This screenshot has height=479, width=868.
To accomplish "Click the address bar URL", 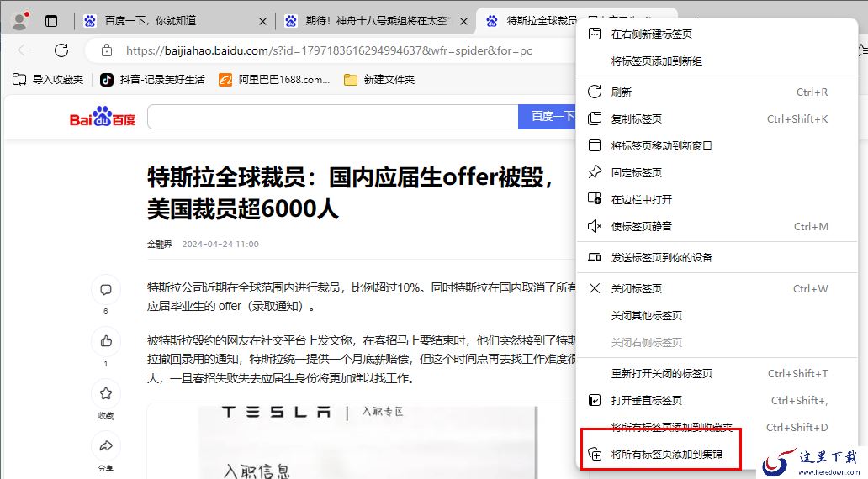I will click(329, 51).
